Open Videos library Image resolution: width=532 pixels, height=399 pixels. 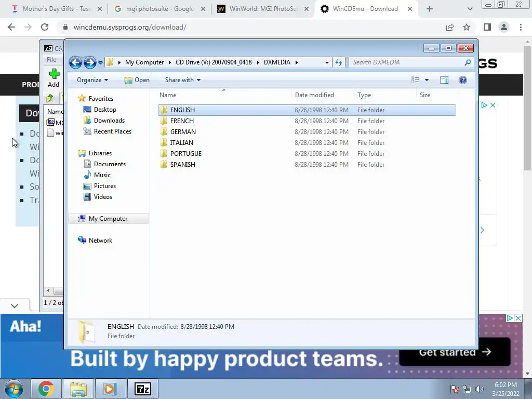pos(103,196)
